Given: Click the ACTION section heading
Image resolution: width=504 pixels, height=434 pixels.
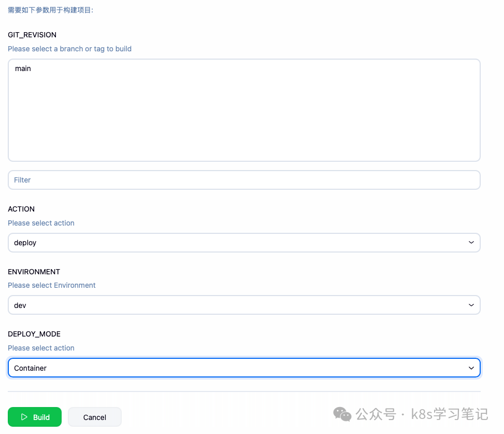Looking at the screenshot, I should click(x=21, y=209).
